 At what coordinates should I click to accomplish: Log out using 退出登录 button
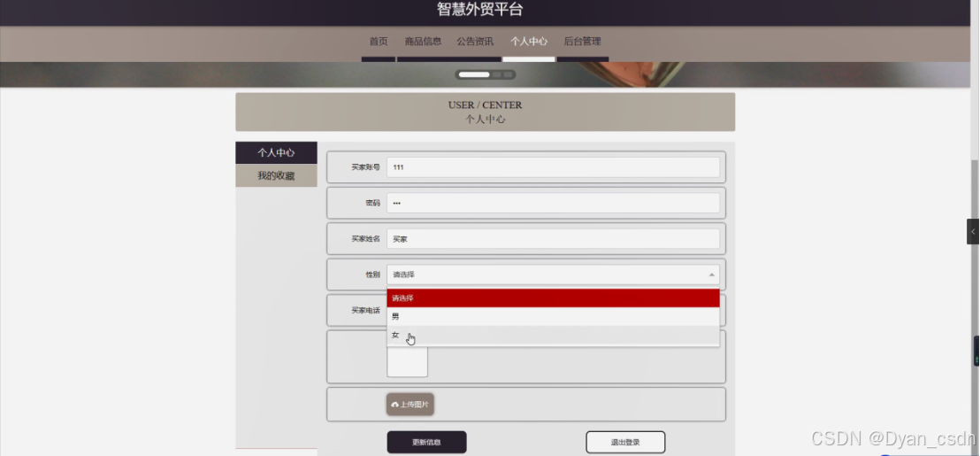click(625, 442)
